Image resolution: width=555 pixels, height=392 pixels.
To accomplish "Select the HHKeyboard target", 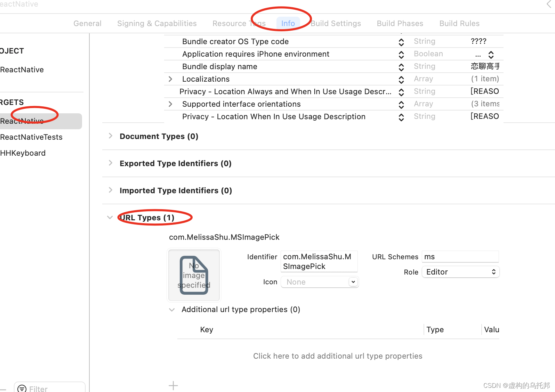I will coord(23,153).
